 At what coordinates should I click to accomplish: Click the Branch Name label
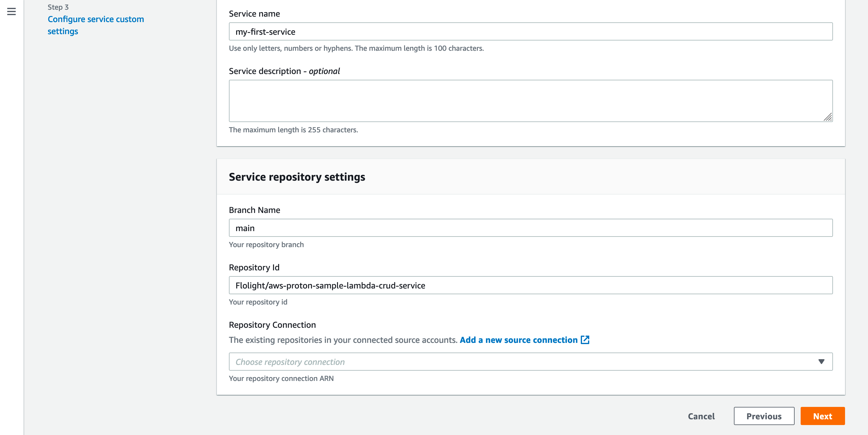click(254, 210)
